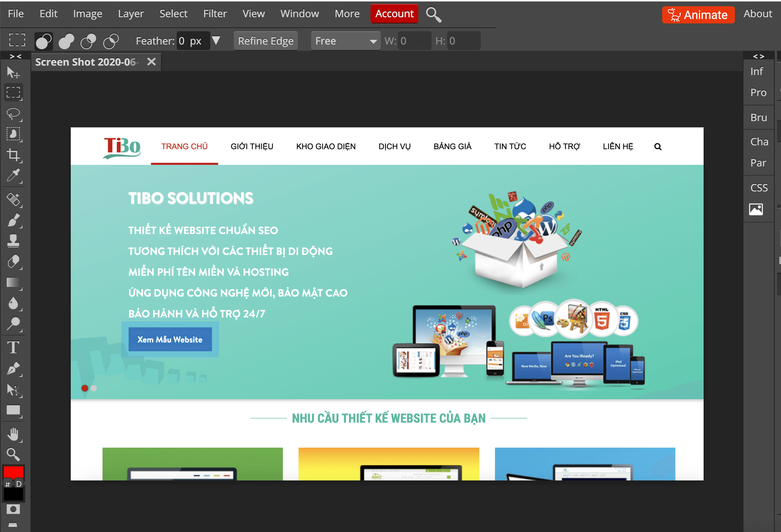The width and height of the screenshot is (781, 532).
Task: Open the Account menu
Action: 394,12
